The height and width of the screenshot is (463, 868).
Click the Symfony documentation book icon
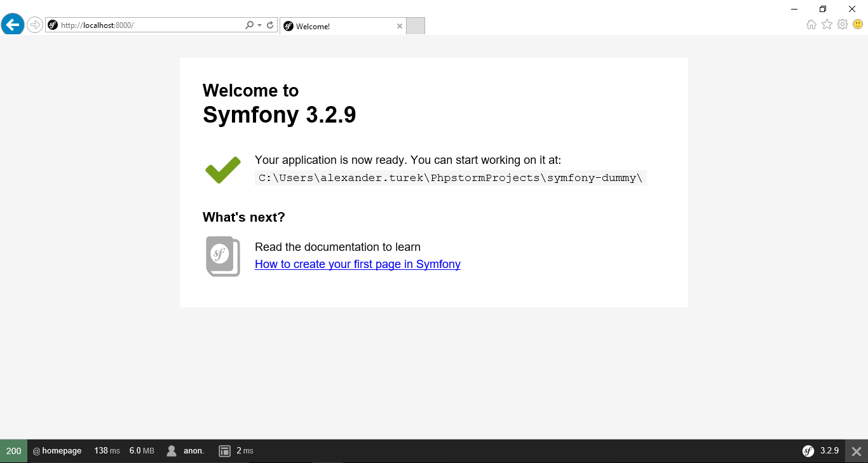223,257
